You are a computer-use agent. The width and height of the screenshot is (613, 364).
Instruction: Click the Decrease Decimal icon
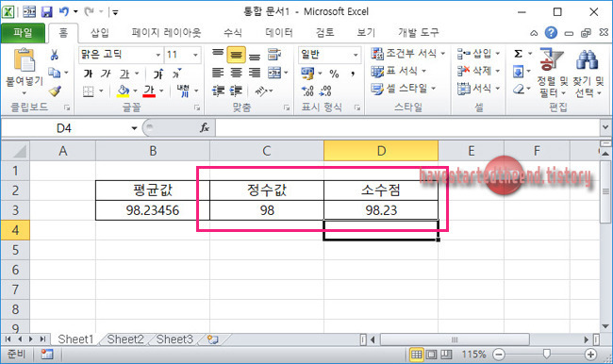pos(325,91)
